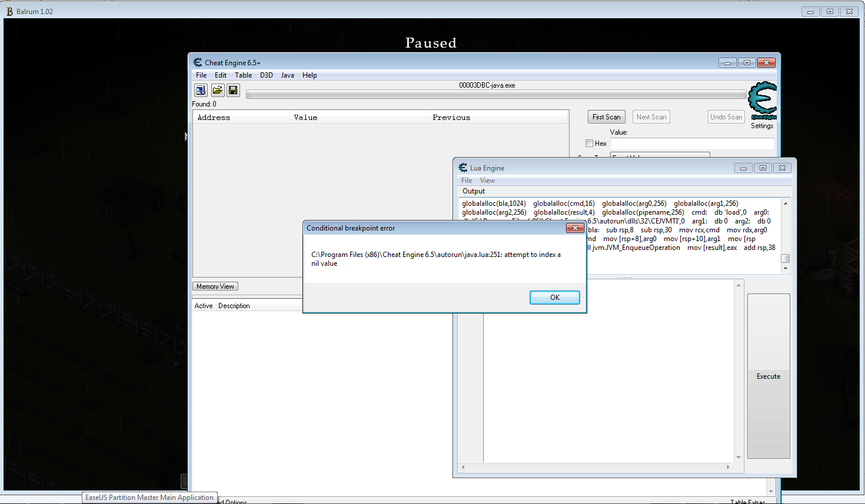Open the Memory View window

pos(215,286)
